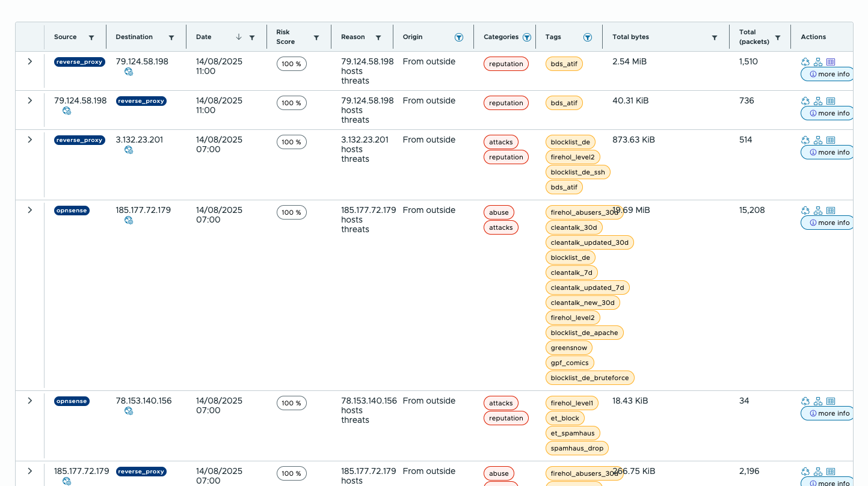Click the recycle-arrows action icon for the 1,510-packet row
868x486 pixels.
point(805,62)
